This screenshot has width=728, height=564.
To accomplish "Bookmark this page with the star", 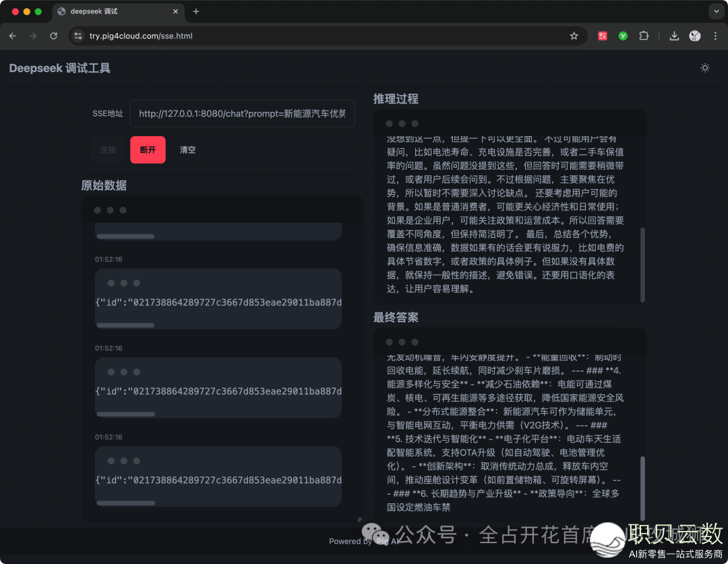I will coord(574,36).
